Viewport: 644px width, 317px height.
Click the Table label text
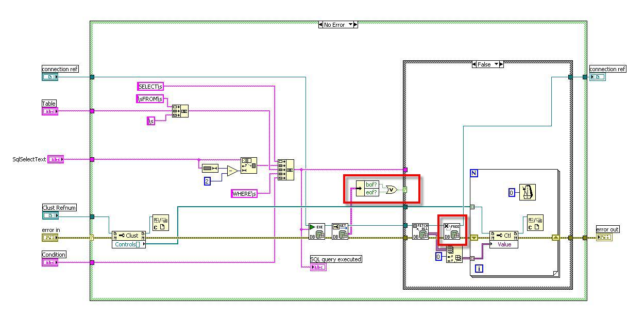[49, 104]
